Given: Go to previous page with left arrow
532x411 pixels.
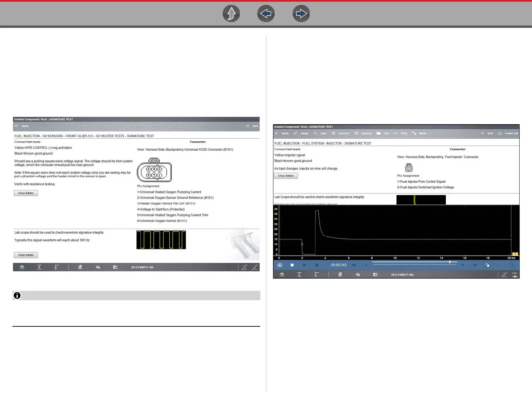Looking at the screenshot, I should click(x=266, y=14).
